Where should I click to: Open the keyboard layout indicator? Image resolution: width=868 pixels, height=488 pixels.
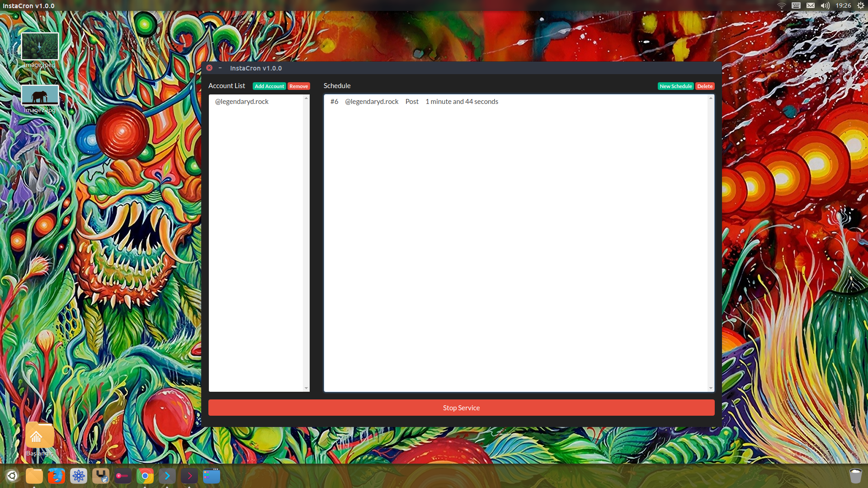coord(796,5)
